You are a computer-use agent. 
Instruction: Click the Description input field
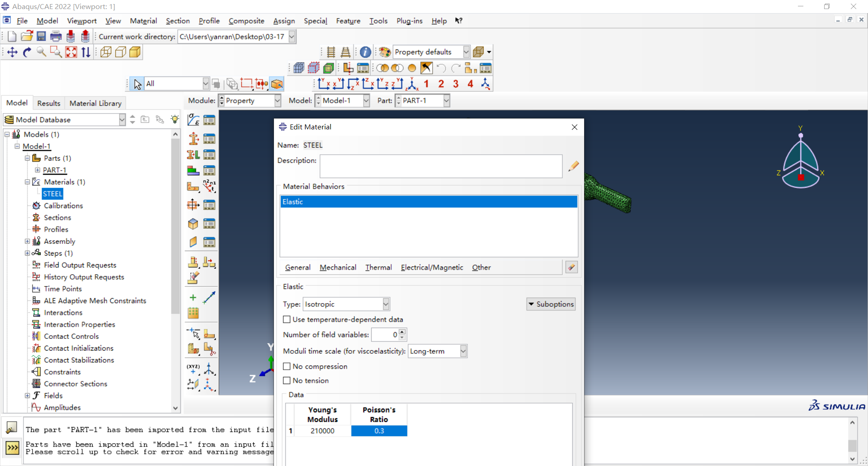tap(441, 166)
